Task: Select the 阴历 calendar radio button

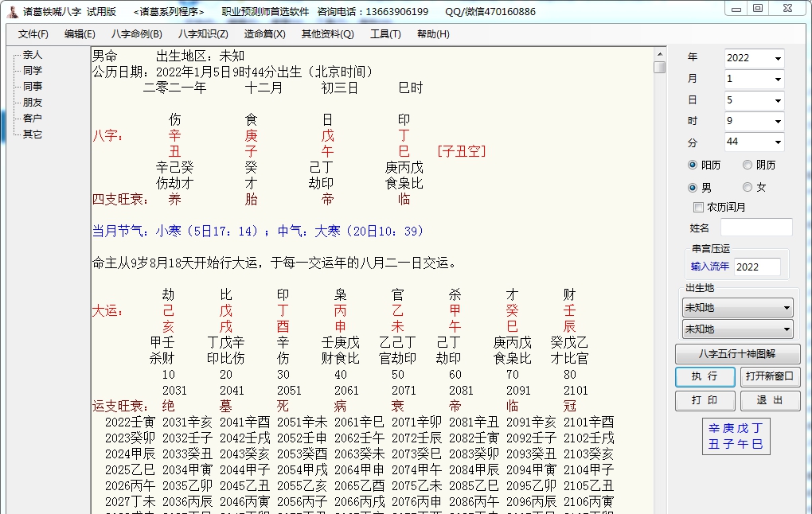Action: tap(746, 165)
